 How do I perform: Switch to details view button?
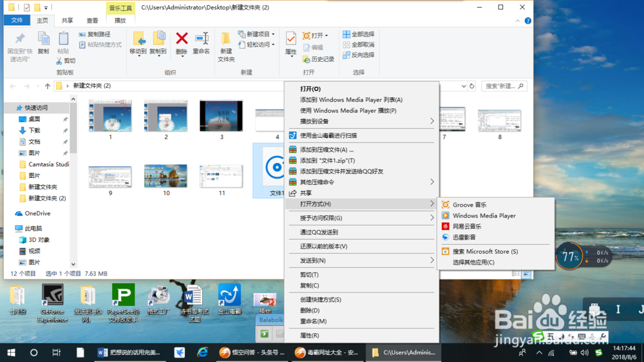pyautogui.click(x=516, y=274)
